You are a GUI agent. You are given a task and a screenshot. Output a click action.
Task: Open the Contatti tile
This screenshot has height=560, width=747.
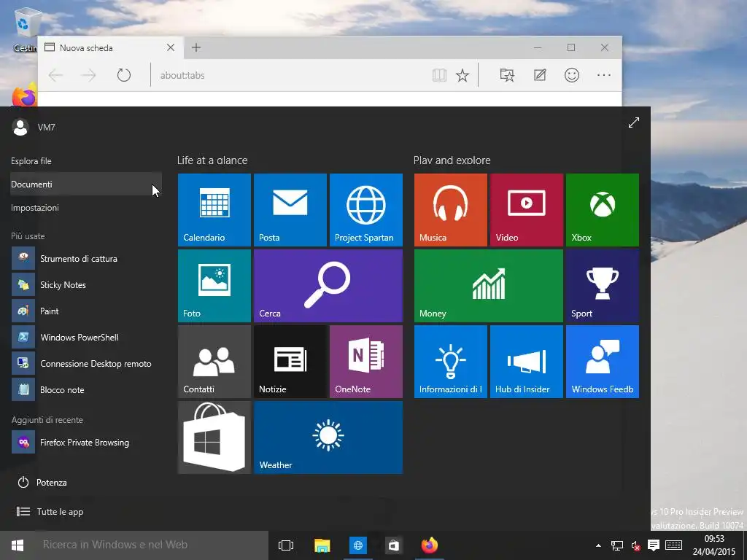click(x=214, y=362)
